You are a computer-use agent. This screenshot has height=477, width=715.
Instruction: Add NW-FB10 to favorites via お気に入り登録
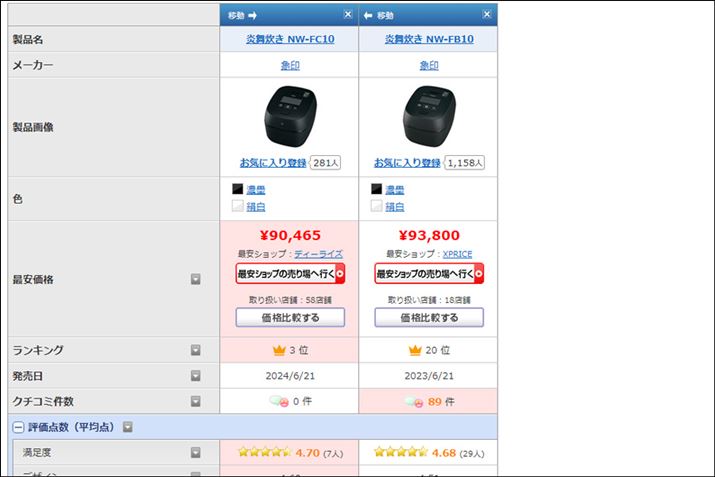point(407,163)
